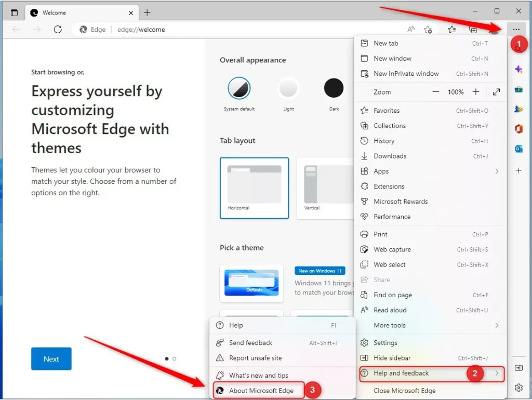Screen dimensions: 532x400
Task: Click the first page indicator dot
Action: (x=167, y=358)
